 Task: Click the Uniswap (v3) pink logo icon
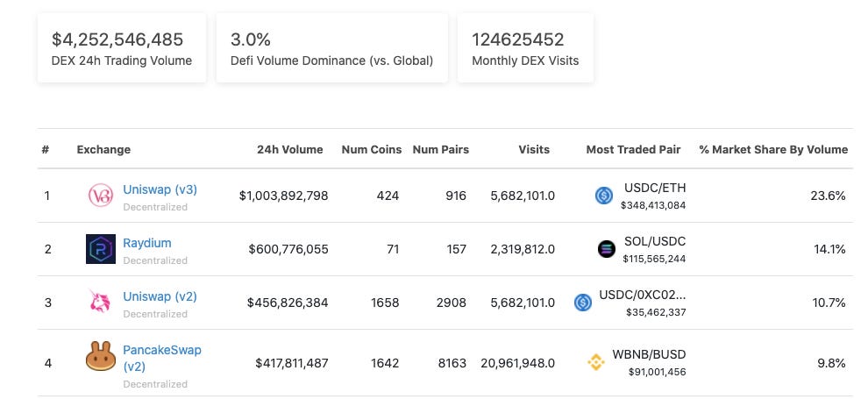101,196
